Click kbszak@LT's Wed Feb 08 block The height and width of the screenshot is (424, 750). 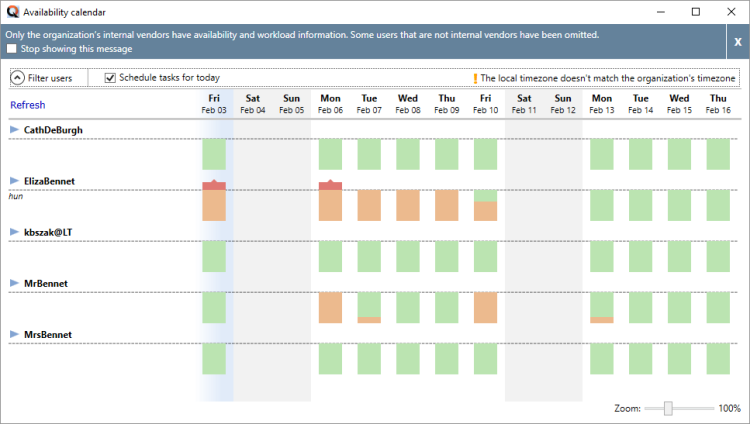click(408, 257)
